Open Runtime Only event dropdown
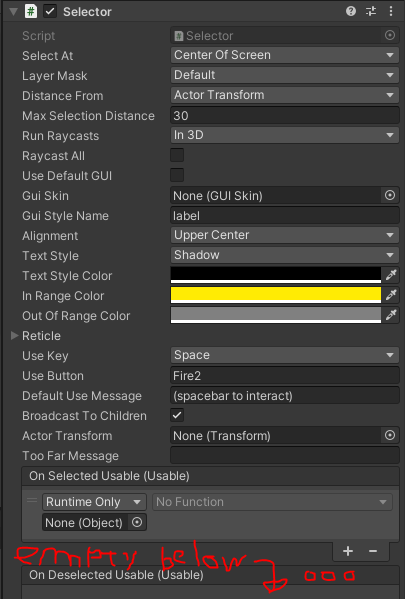This screenshot has width=405, height=599. pos(94,502)
